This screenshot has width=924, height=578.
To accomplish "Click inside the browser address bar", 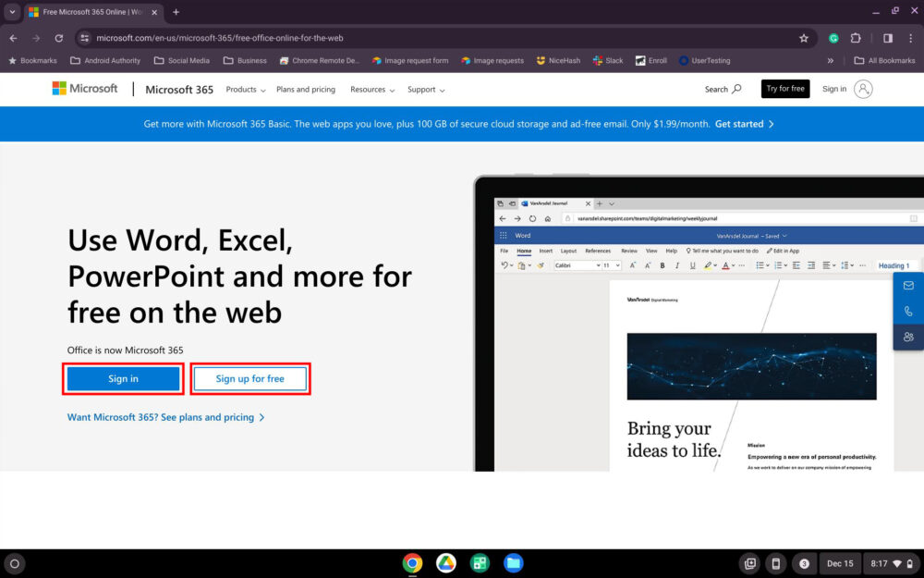I will tap(277, 38).
